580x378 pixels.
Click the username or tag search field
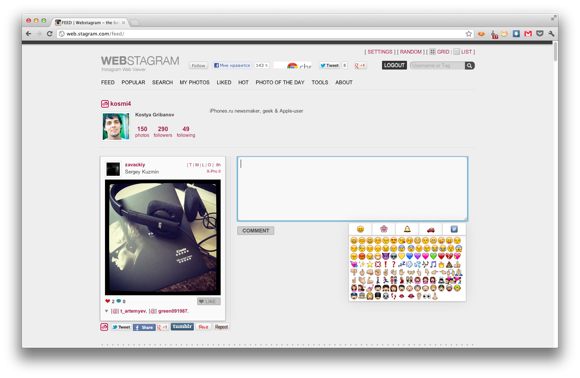pyautogui.click(x=437, y=65)
